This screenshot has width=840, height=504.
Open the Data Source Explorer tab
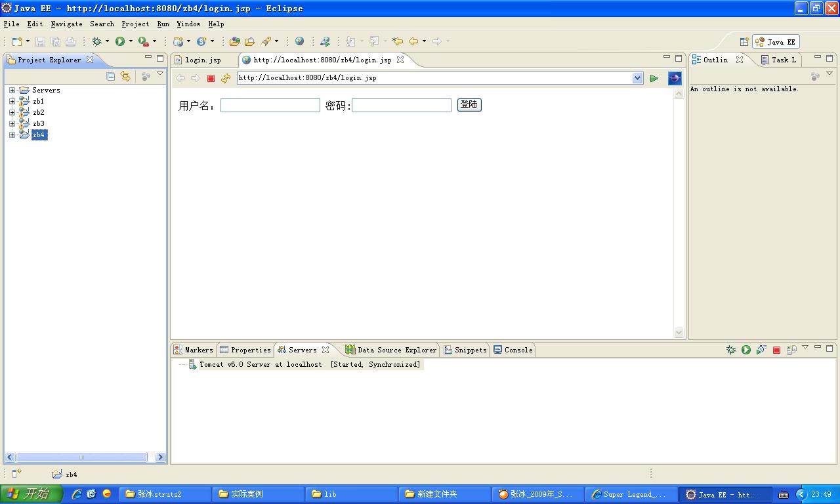point(391,350)
